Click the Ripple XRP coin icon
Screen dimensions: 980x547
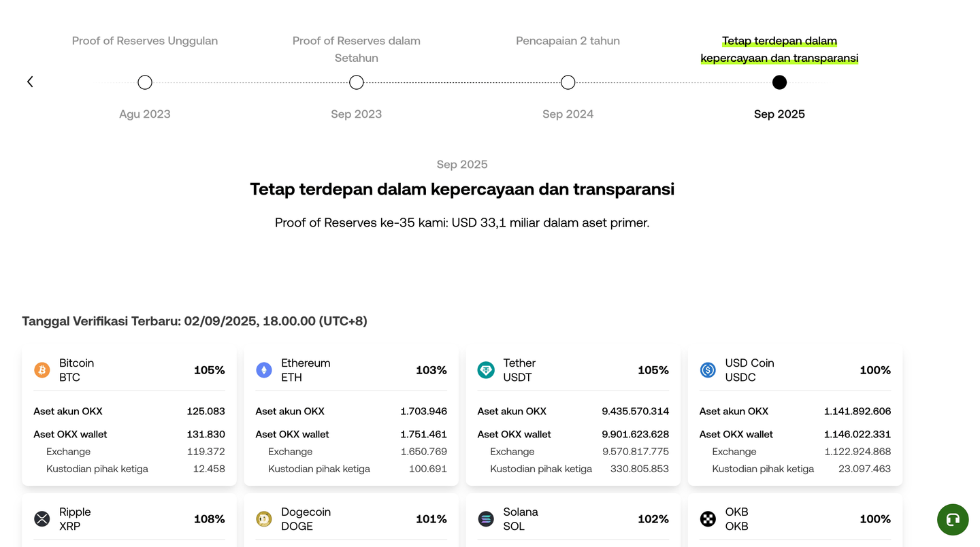click(x=42, y=519)
